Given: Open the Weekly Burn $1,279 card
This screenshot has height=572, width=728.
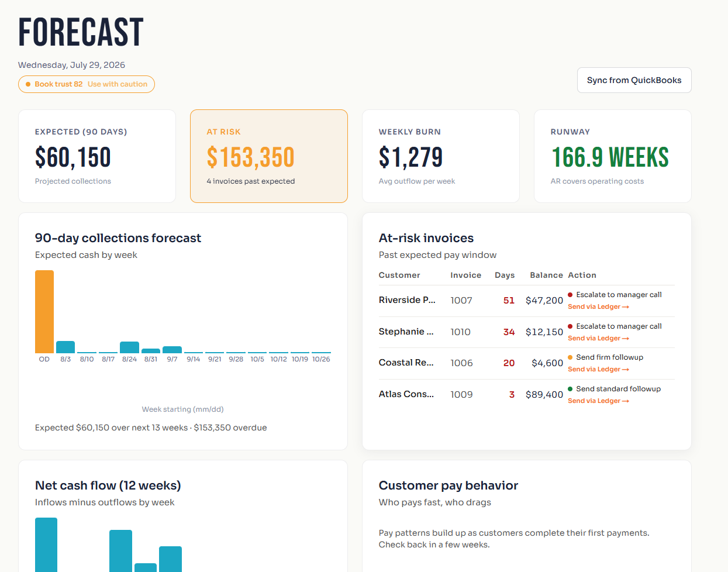Looking at the screenshot, I should [441, 156].
